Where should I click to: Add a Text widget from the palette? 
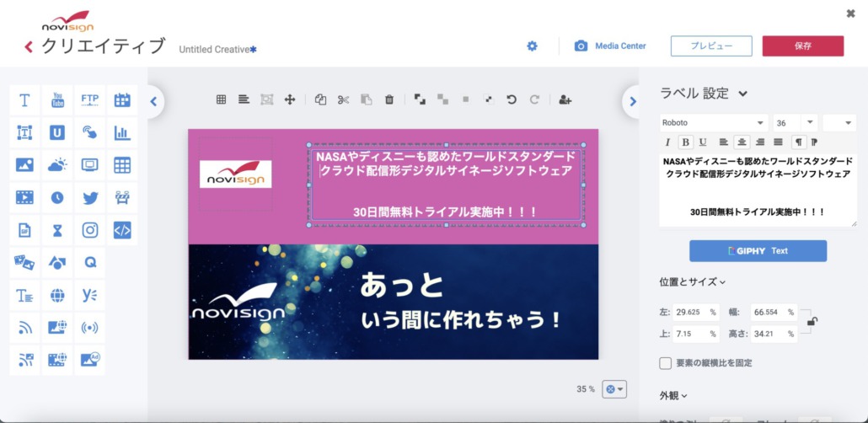pyautogui.click(x=24, y=100)
